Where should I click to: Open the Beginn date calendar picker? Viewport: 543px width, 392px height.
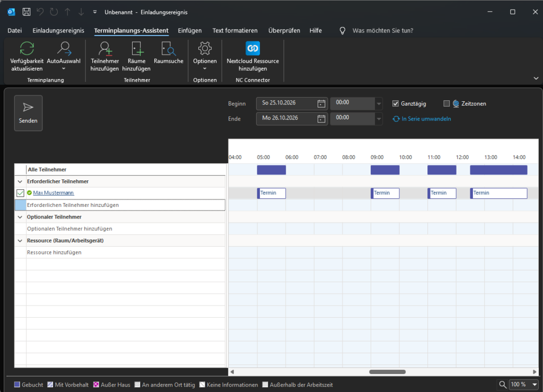click(x=321, y=103)
